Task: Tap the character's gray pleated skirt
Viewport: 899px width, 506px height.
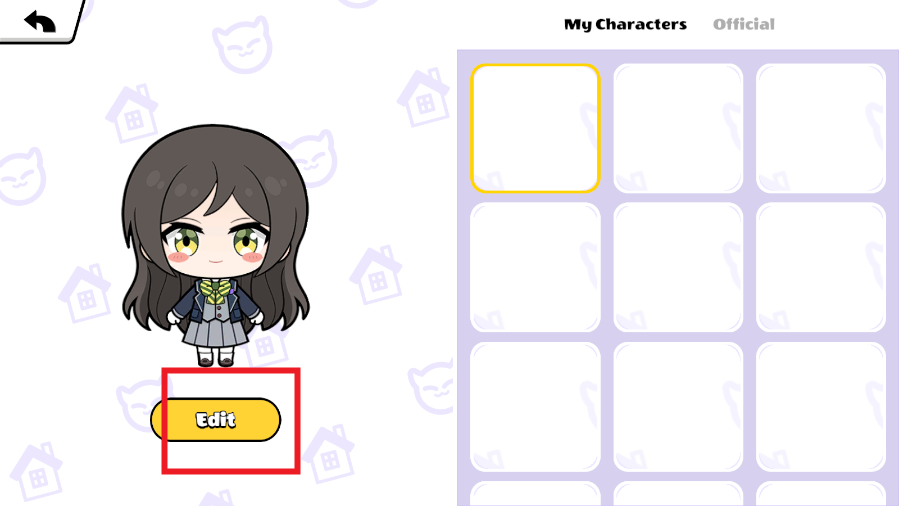Action: click(215, 332)
